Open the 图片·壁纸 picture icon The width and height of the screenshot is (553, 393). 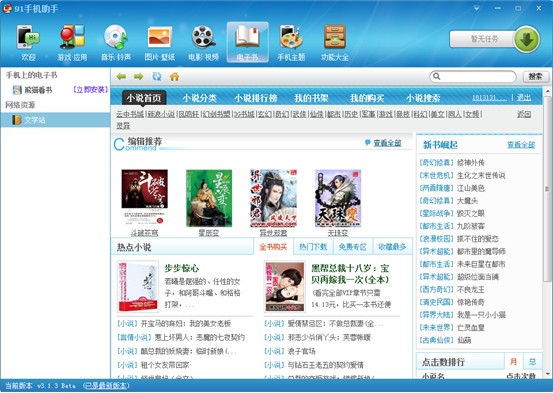pyautogui.click(x=160, y=37)
